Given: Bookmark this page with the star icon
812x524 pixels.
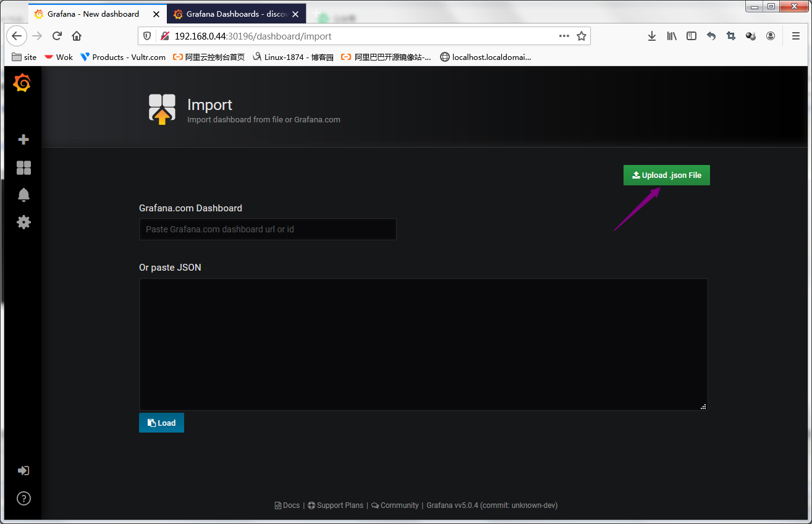Looking at the screenshot, I should pos(582,36).
